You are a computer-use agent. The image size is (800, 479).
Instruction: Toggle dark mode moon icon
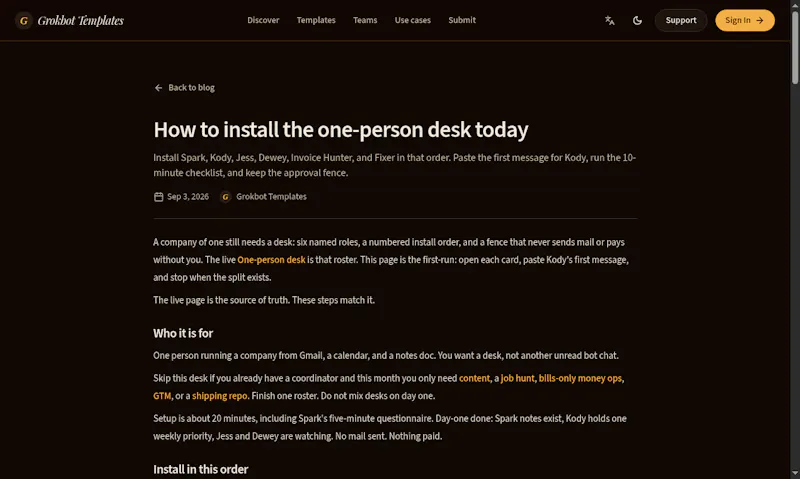637,20
